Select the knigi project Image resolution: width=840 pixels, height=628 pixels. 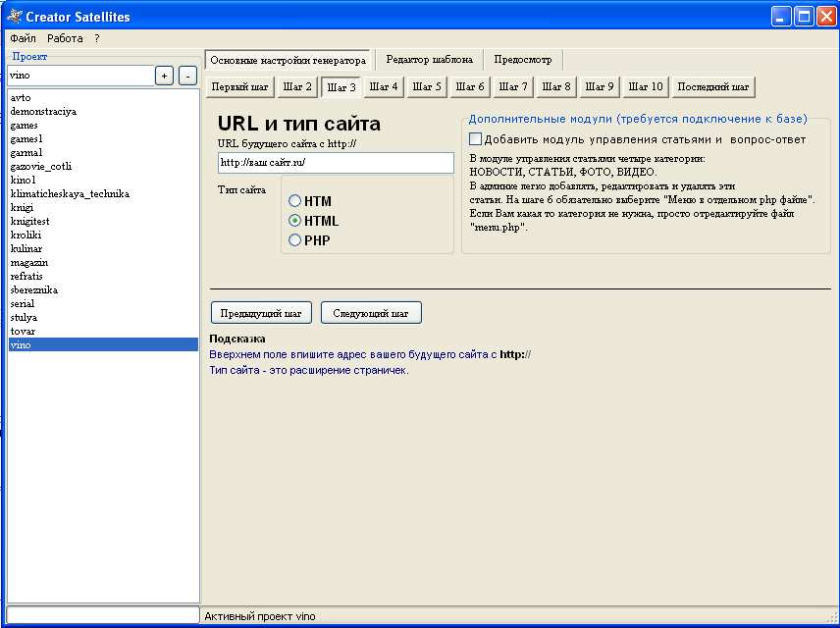103,207
